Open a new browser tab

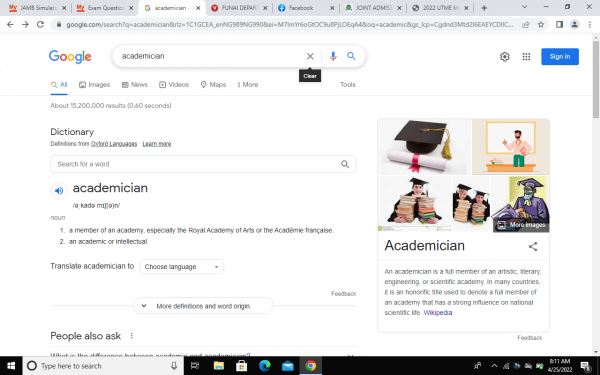pyautogui.click(x=484, y=8)
